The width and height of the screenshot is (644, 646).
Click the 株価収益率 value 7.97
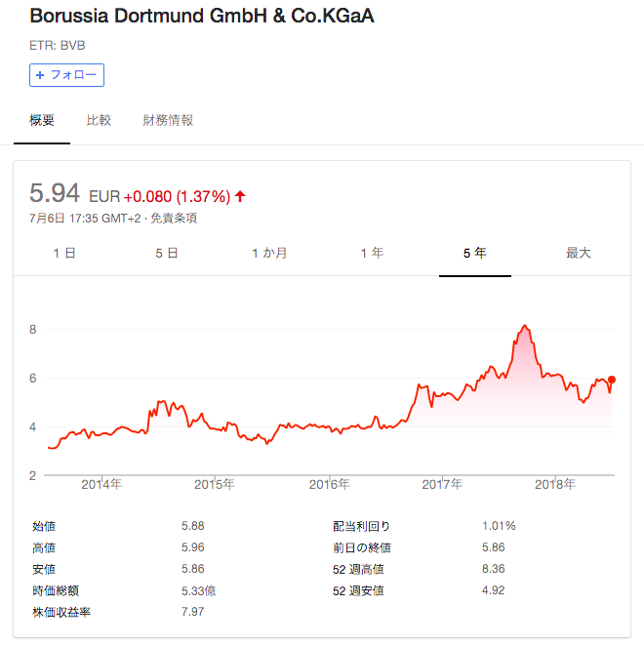tap(193, 612)
